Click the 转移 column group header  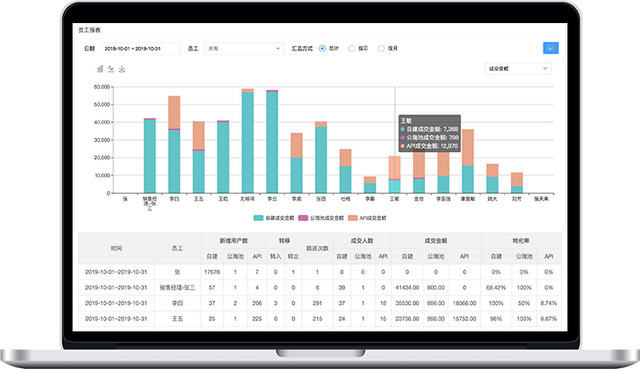pyautogui.click(x=284, y=241)
